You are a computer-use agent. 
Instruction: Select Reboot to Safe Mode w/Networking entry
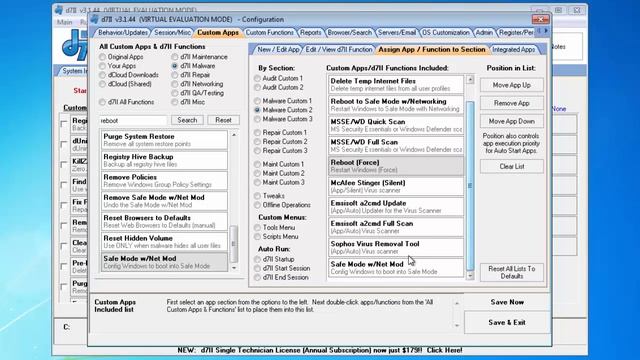click(396, 105)
